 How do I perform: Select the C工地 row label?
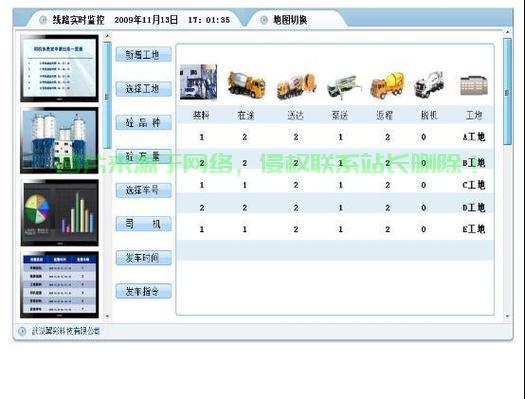pyautogui.click(x=474, y=185)
